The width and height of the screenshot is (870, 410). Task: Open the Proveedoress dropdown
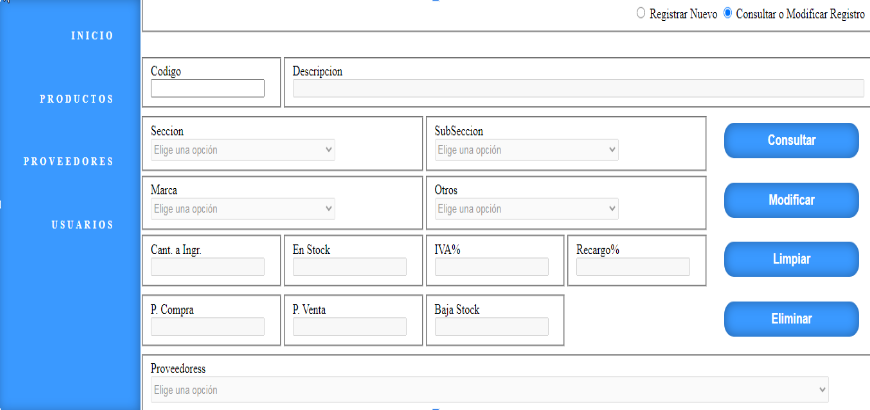coord(490,389)
